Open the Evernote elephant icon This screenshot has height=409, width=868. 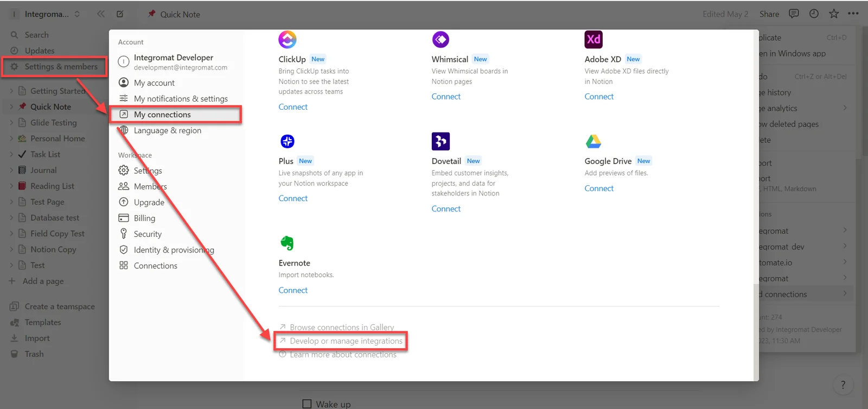pyautogui.click(x=287, y=243)
